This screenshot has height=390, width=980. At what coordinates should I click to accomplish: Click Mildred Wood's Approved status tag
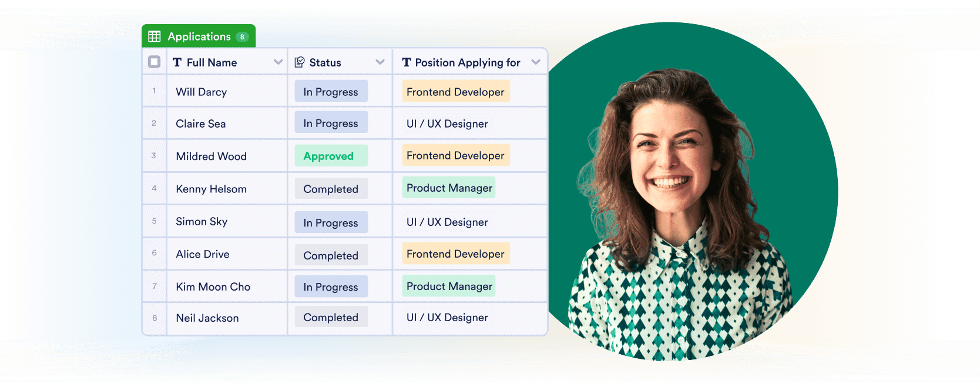[x=331, y=155]
